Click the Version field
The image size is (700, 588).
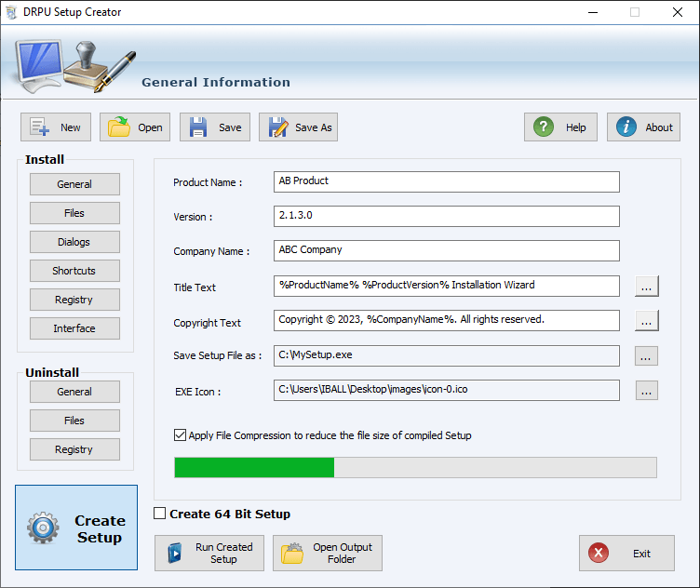[x=447, y=217]
